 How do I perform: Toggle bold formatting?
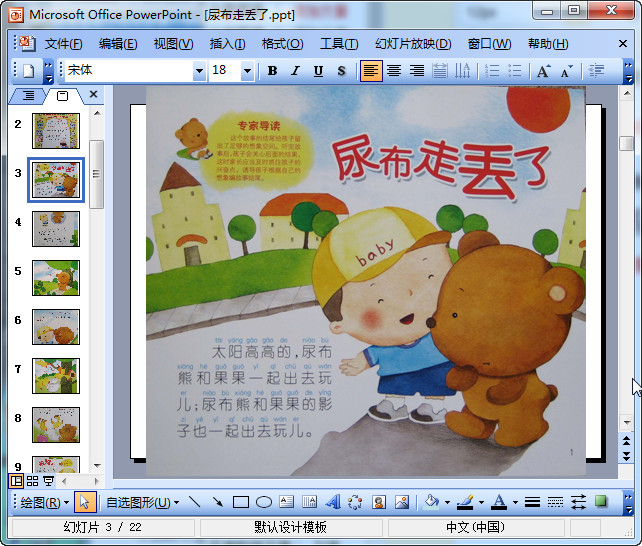click(272, 71)
